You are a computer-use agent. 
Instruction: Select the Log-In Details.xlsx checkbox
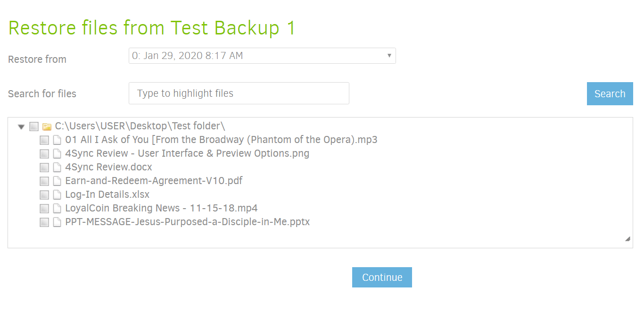[x=44, y=194]
